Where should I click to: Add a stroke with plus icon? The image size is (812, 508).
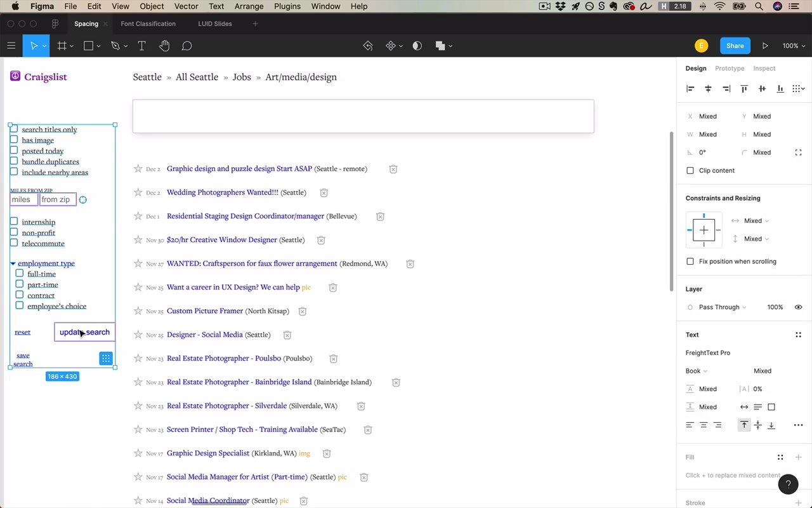pyautogui.click(x=798, y=503)
